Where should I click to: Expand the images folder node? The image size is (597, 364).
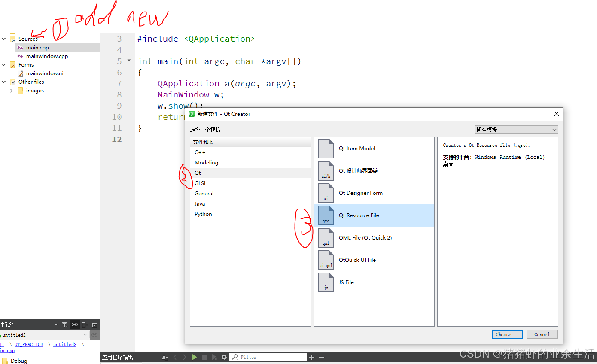coord(12,91)
